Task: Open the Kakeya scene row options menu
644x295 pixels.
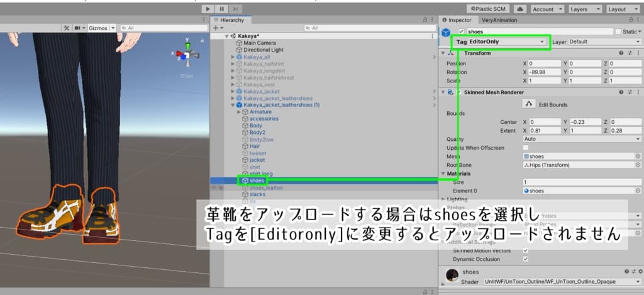Action: [432, 36]
